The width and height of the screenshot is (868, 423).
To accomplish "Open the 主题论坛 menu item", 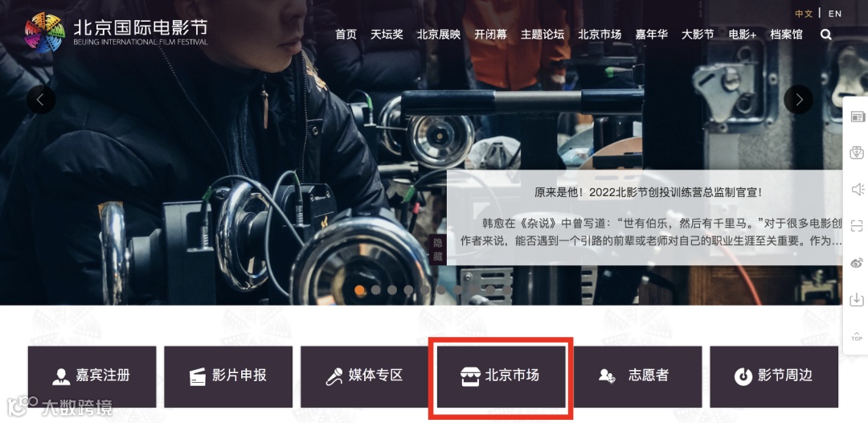I will pos(542,35).
